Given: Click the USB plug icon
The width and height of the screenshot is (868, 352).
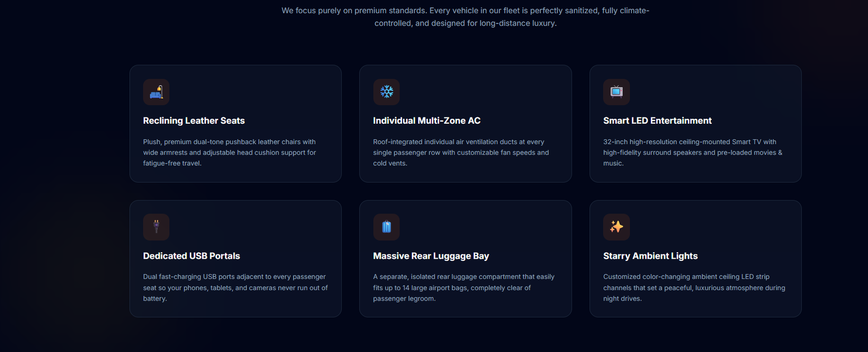Looking at the screenshot, I should click(x=156, y=227).
